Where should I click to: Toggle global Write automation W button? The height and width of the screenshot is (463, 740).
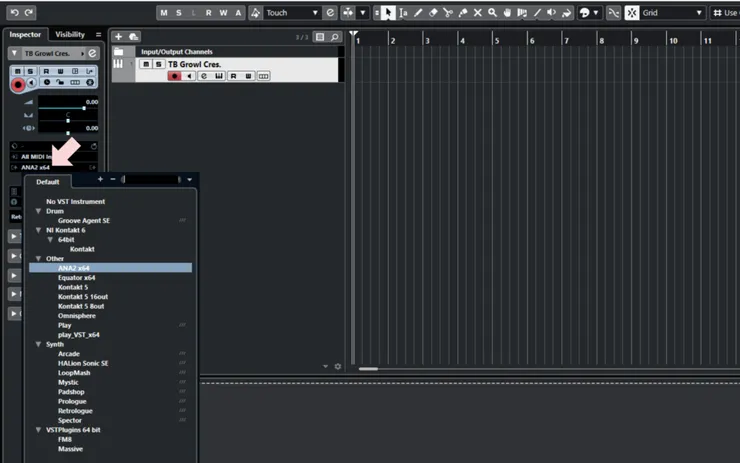223,13
